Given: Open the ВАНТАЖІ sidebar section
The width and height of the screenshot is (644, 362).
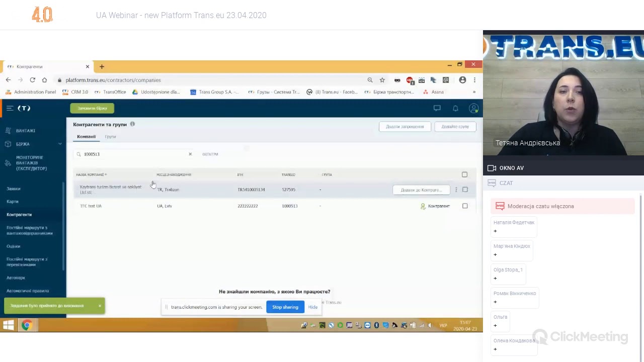Looking at the screenshot, I should tap(25, 131).
